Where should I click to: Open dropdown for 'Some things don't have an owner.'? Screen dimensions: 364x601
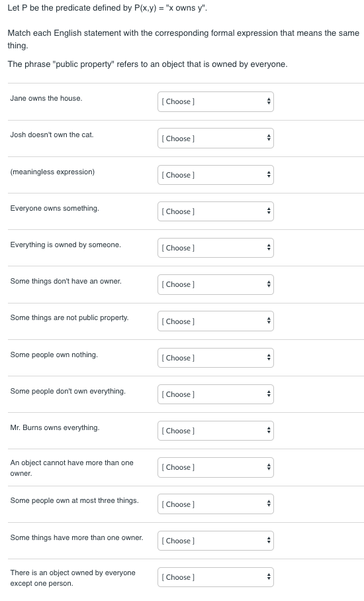(x=216, y=284)
